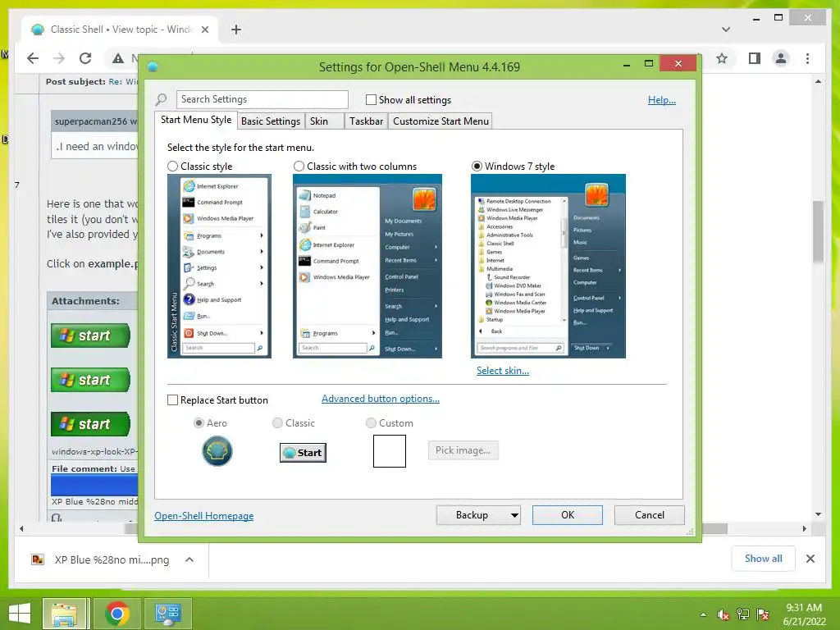This screenshot has width=840, height=630.
Task: Open the Open-Shell Homepage link
Action: 204,516
